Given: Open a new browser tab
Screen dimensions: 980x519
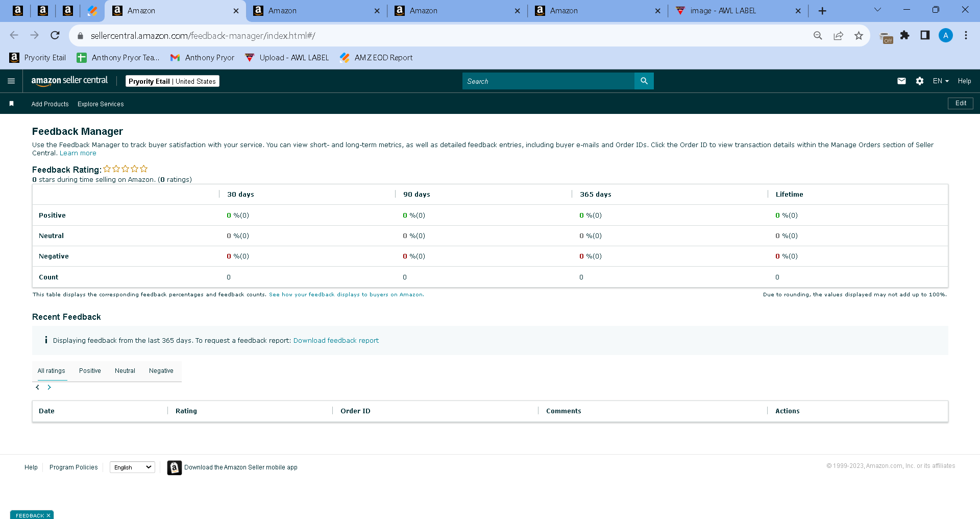Looking at the screenshot, I should tap(822, 11).
